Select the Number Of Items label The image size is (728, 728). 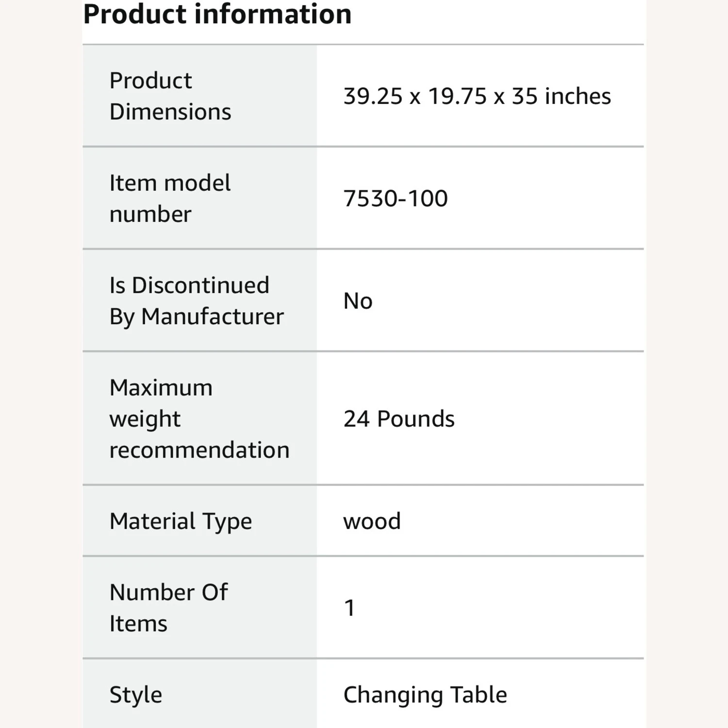(168, 608)
